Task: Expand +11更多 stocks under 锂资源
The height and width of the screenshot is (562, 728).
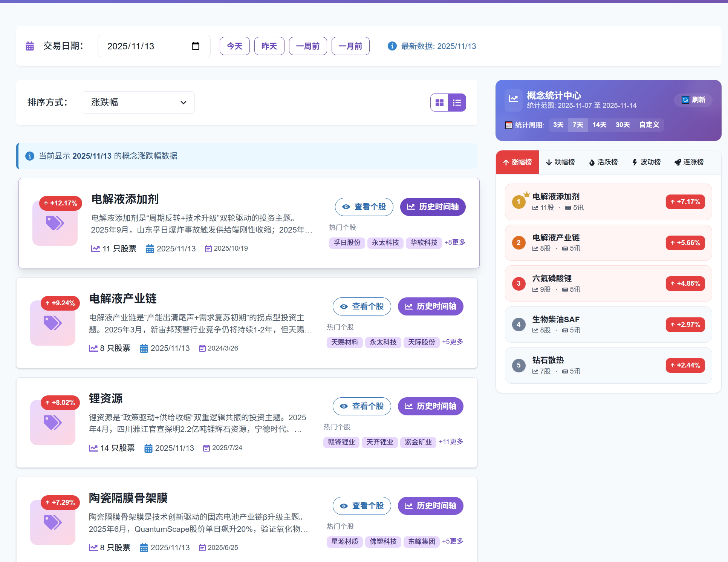Action: point(451,442)
